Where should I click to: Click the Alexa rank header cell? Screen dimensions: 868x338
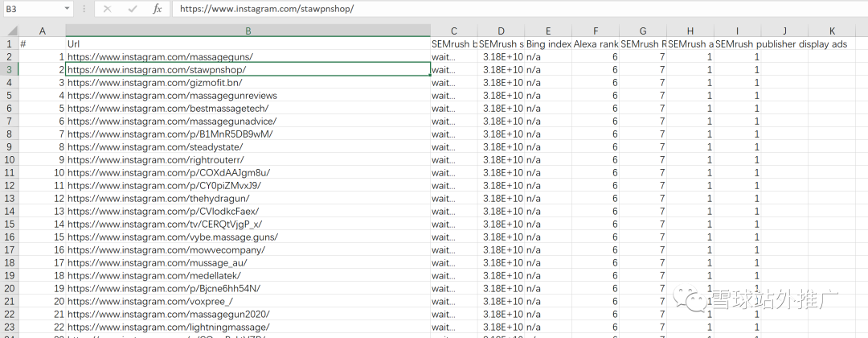(x=595, y=44)
